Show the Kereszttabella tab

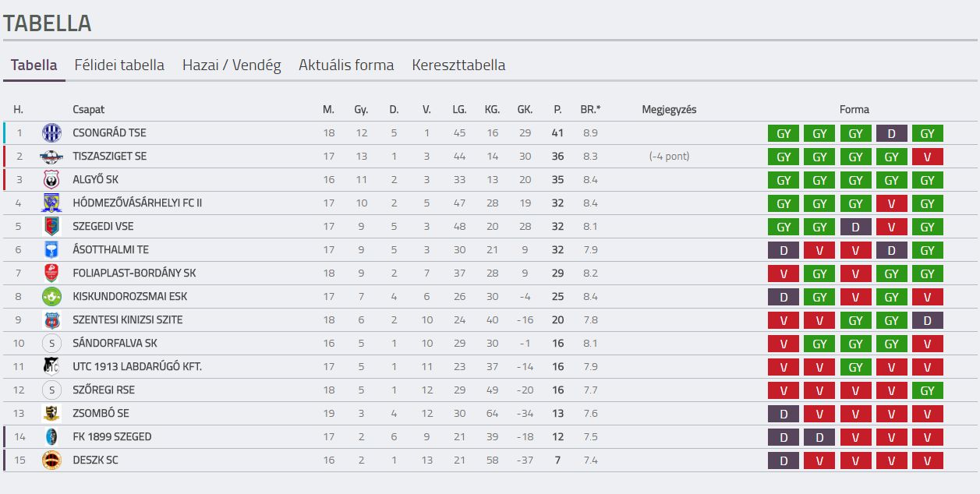tap(458, 65)
